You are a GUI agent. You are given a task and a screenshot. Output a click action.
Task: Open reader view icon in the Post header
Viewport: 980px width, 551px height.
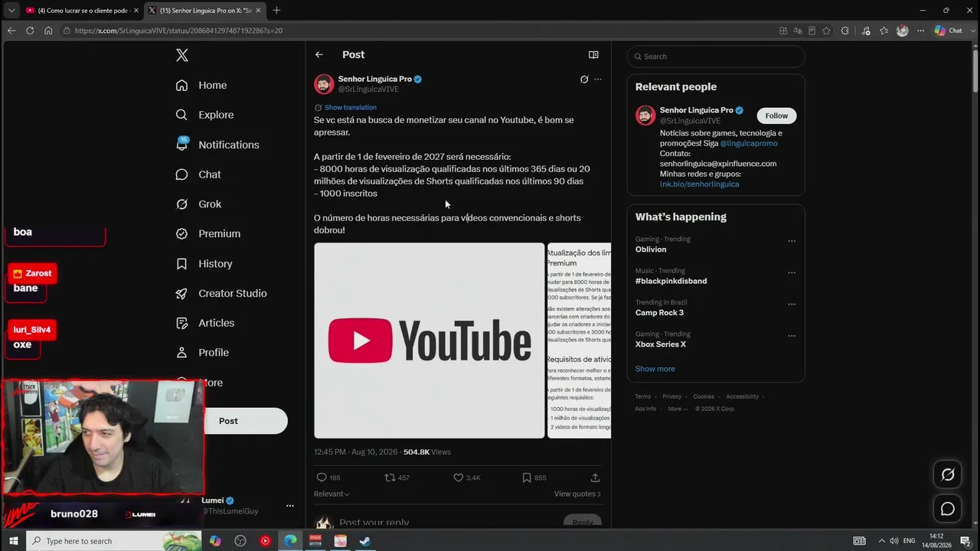593,55
